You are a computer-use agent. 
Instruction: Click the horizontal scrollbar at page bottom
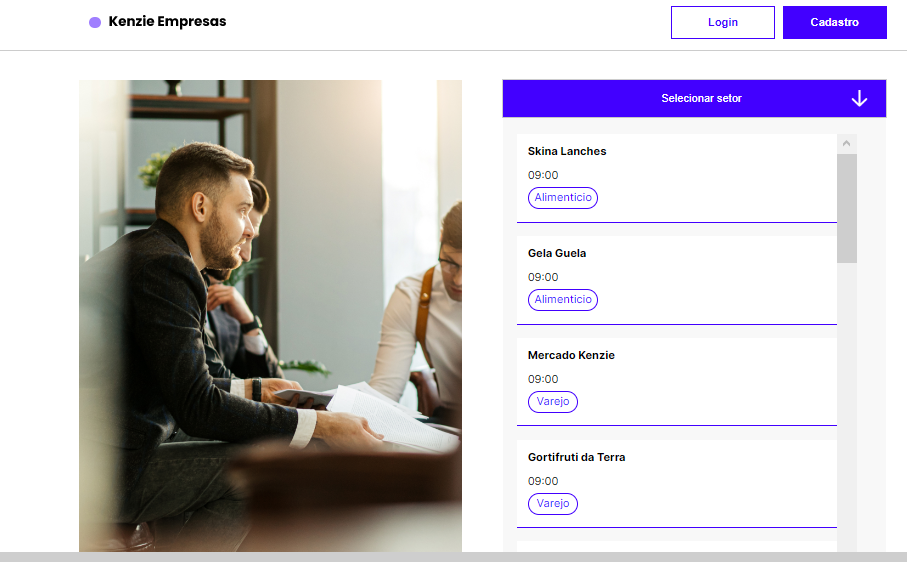point(454,557)
